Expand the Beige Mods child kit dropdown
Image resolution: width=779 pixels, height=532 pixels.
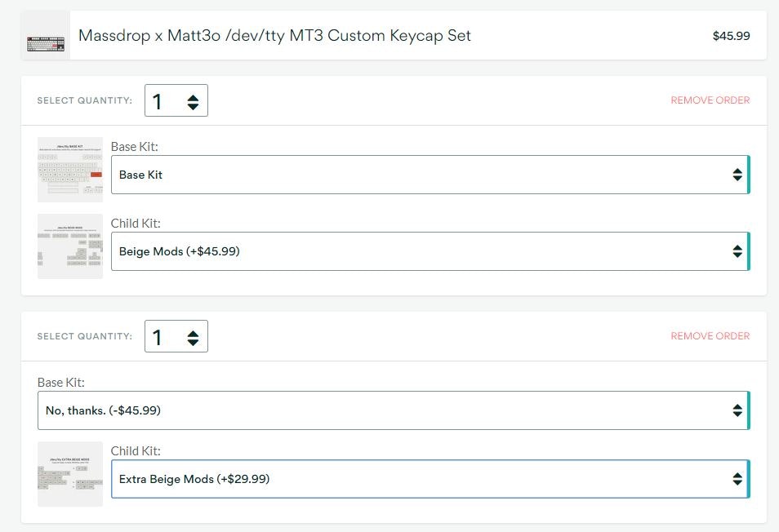coord(430,251)
